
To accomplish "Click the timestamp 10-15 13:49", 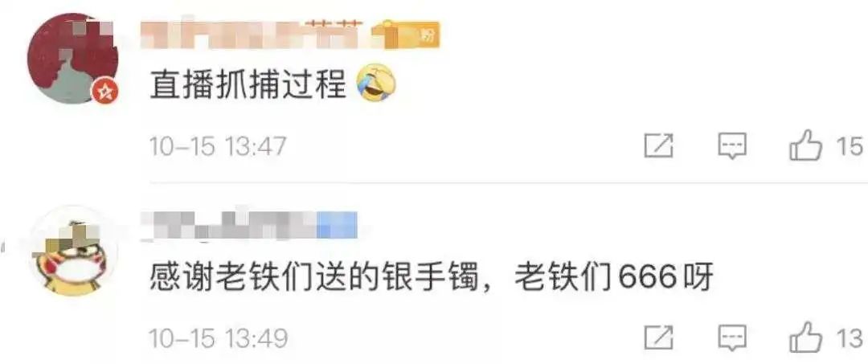I will click(218, 338).
